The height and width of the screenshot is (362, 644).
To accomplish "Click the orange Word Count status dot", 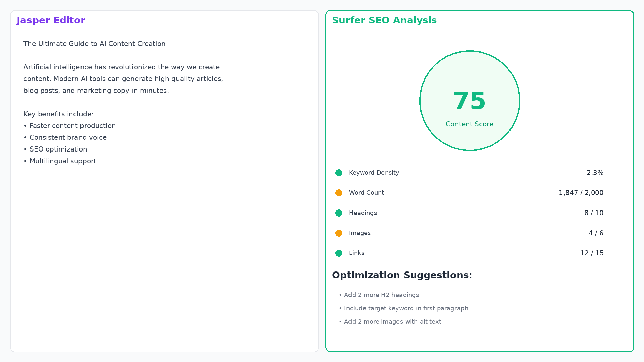I will pyautogui.click(x=339, y=193).
